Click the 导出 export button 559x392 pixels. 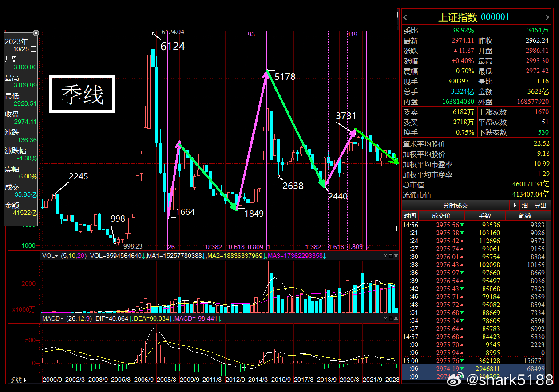540,206
